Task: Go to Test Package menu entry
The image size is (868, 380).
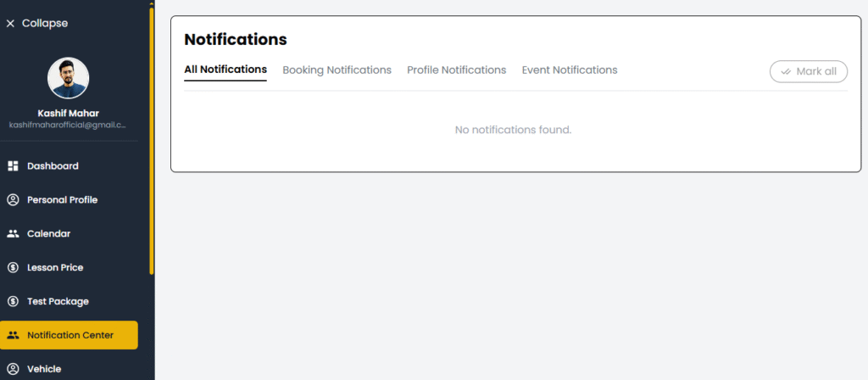Action: (x=58, y=301)
